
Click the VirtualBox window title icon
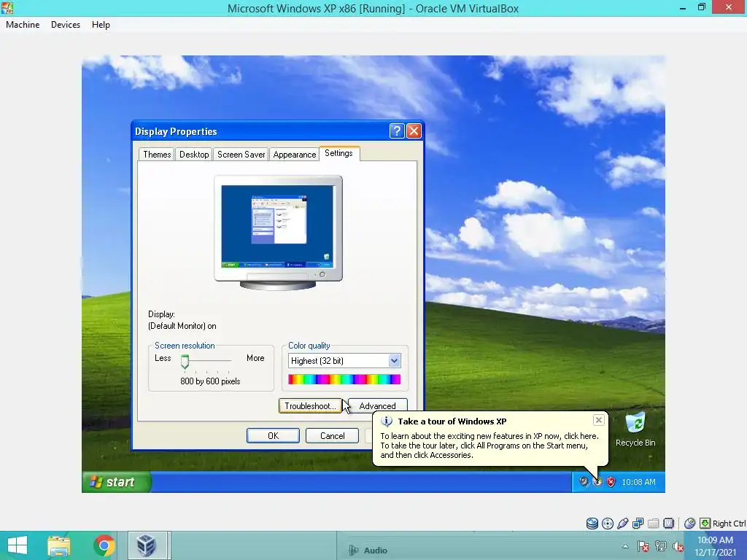7,7
